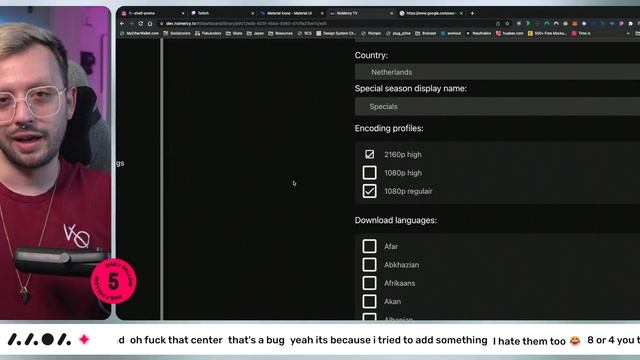Open the RCS bookmark
Image resolution: width=640 pixels, height=360 pixels.
(x=304, y=33)
